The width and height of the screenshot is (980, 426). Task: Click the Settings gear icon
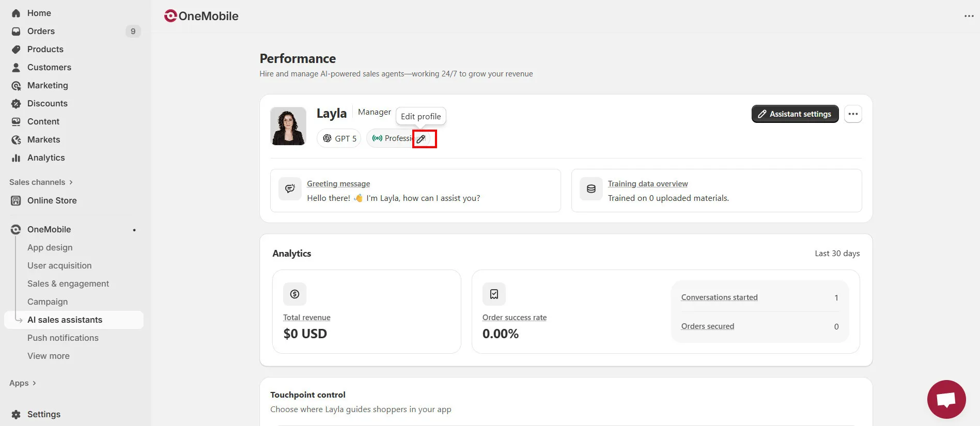coord(16,414)
